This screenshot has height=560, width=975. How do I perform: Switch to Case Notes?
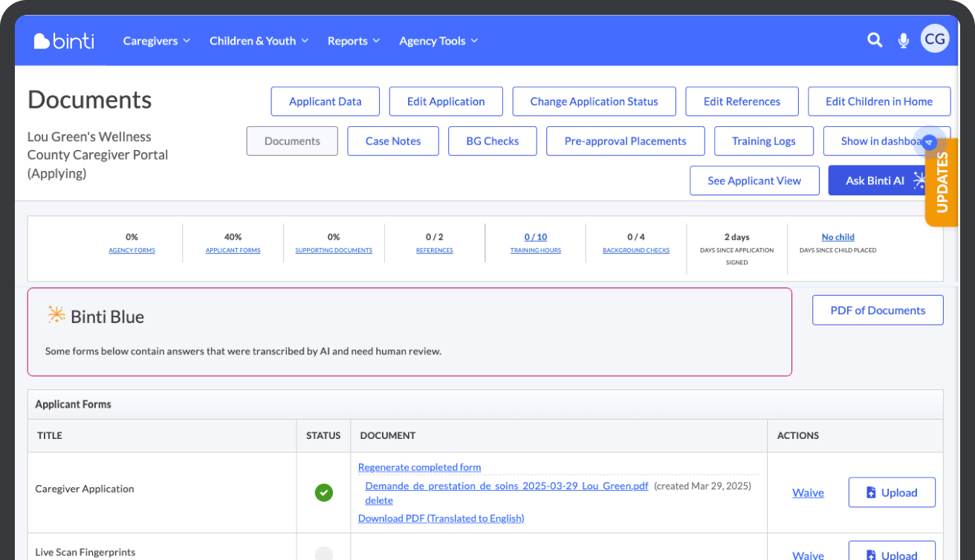coord(393,141)
